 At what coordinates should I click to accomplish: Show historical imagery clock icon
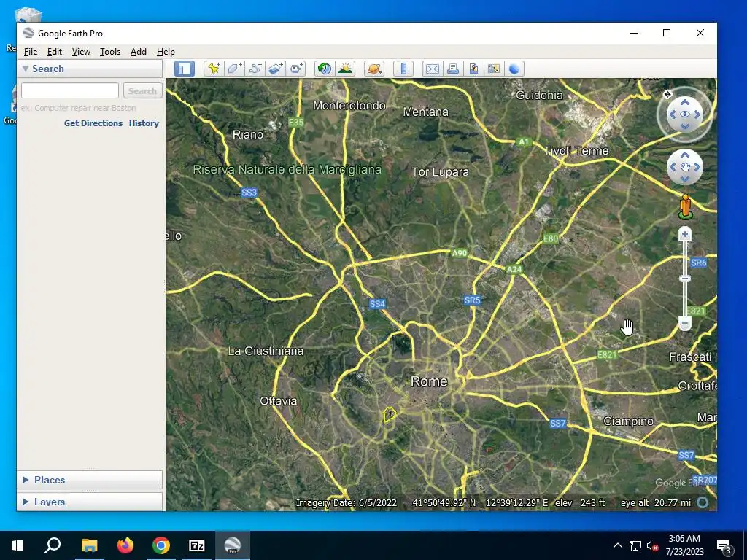point(325,69)
